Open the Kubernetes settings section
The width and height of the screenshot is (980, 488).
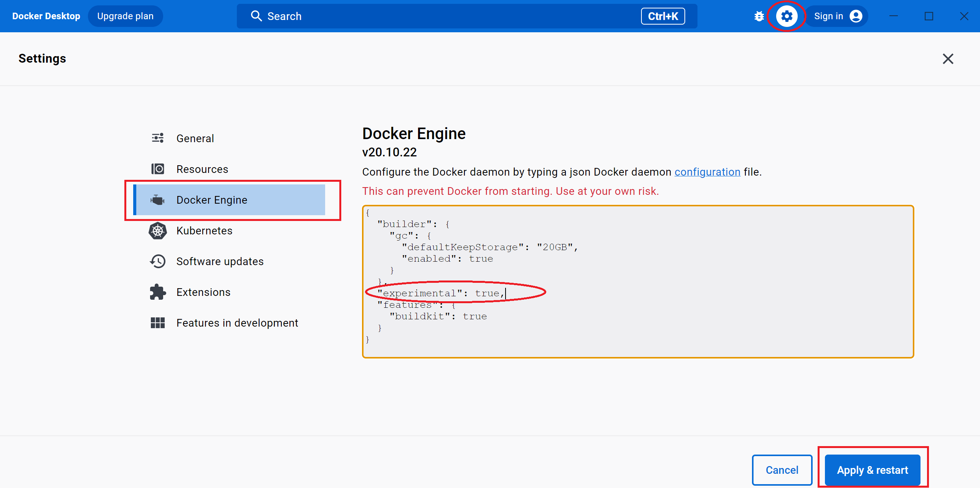coord(204,231)
